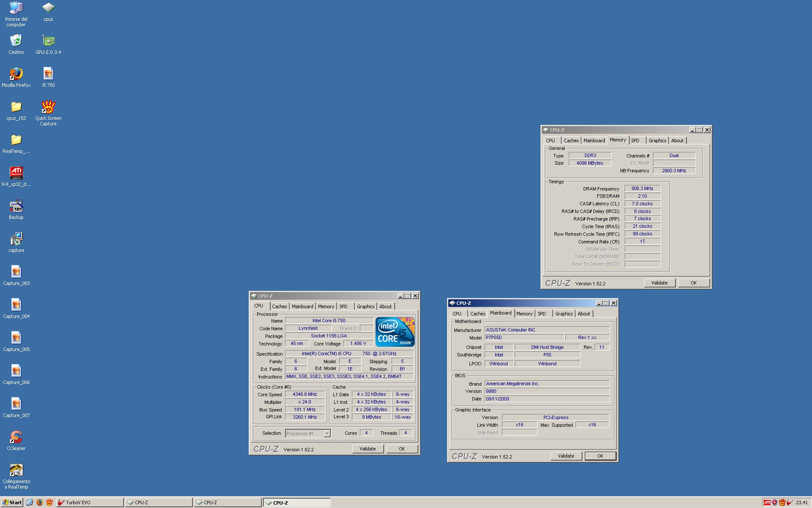Select the RealTemp folder on desktop

pyautogui.click(x=16, y=143)
